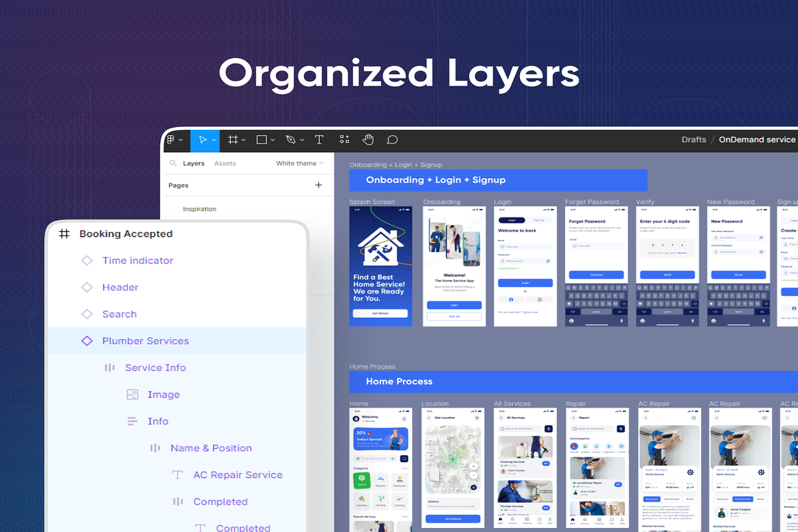Click auto-layout icon beside Info layer

132,421
